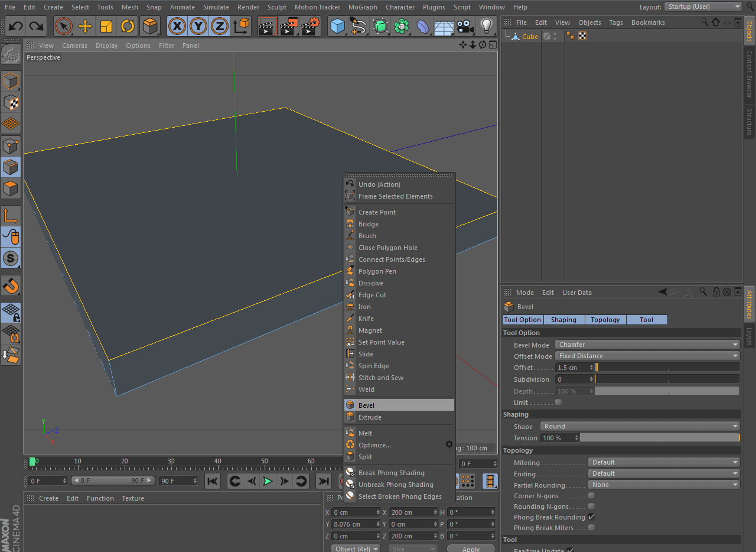Enable the Corner N-gons checkbox
756x552 pixels.
coord(591,496)
